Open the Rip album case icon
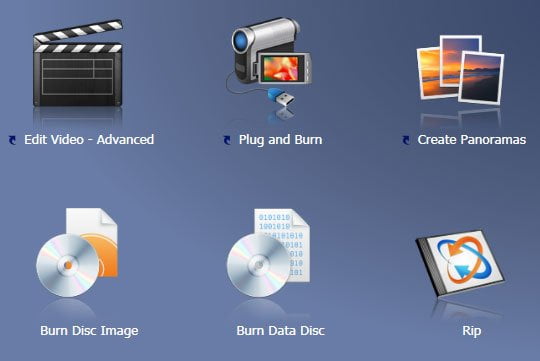Viewport: 540px width, 361px height. (461, 265)
